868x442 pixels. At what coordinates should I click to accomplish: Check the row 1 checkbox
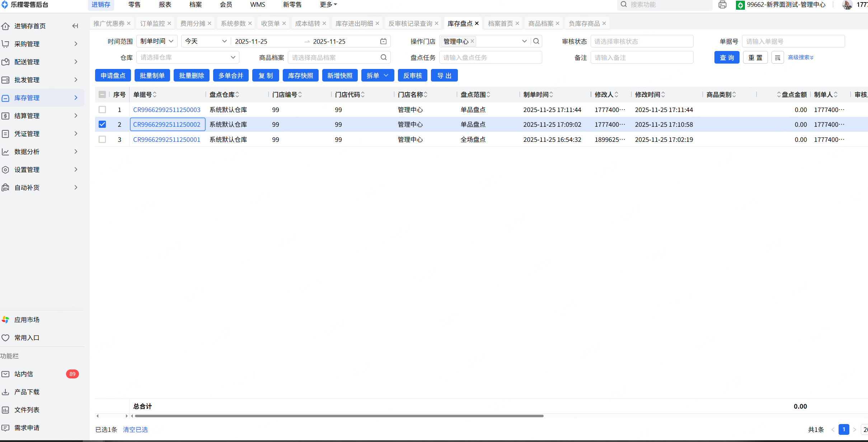coord(102,110)
